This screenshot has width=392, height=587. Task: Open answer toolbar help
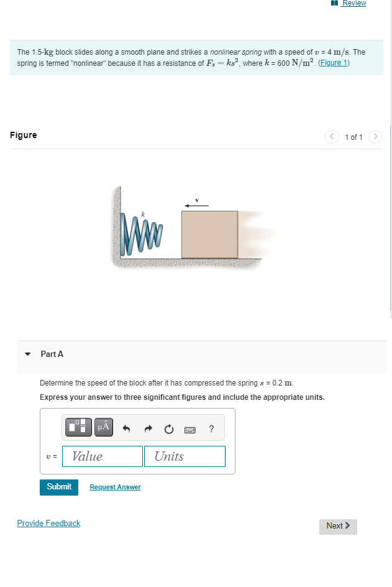click(x=211, y=428)
